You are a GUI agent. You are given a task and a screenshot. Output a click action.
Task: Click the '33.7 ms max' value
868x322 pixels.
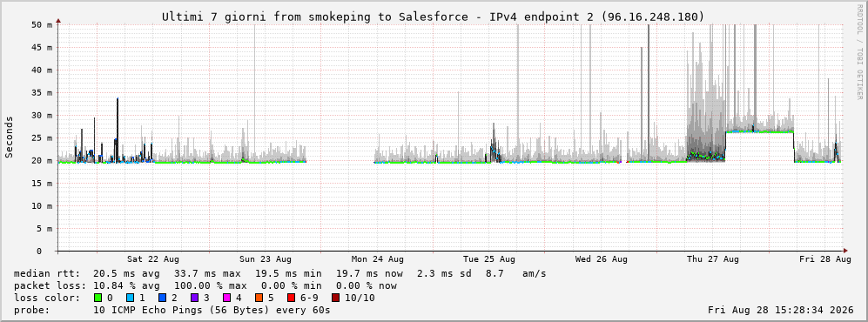click(x=207, y=274)
